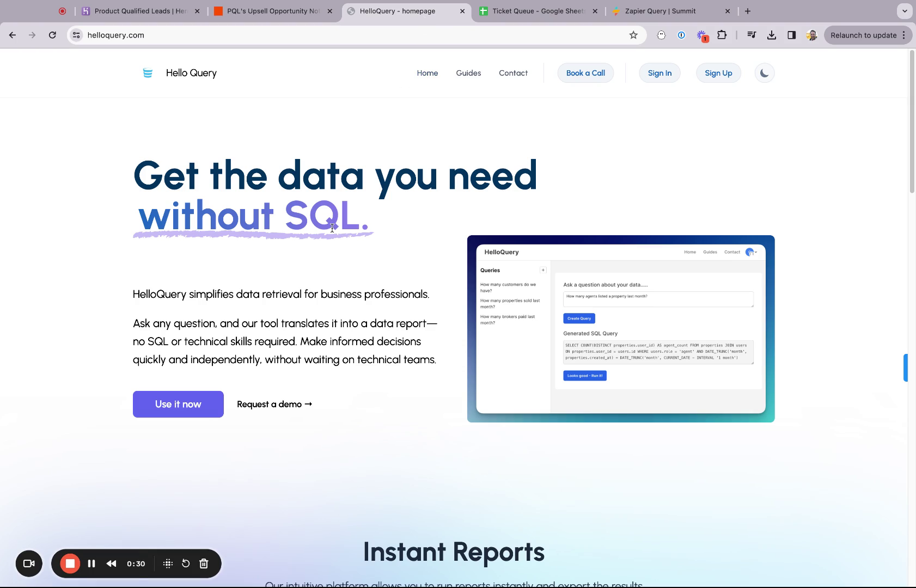Open the media controls music-note icon
Screen dimensions: 916x588
752,35
